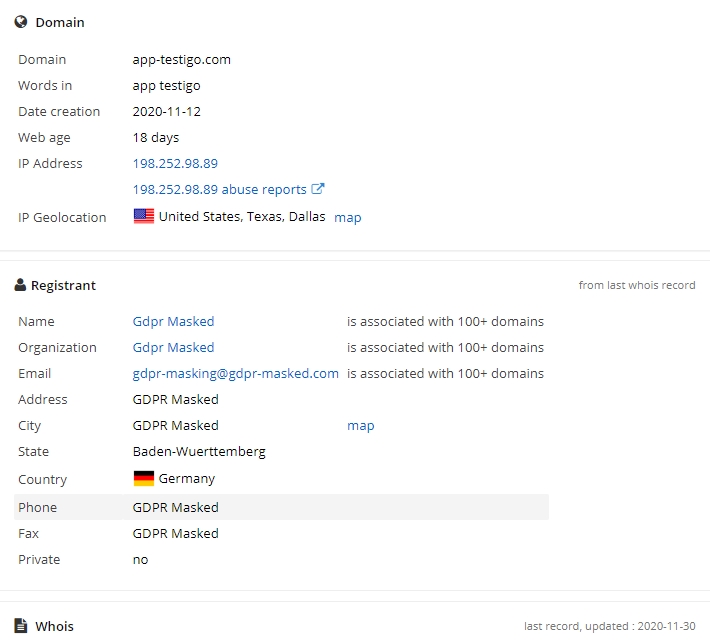Screen dimensions: 710x641
Task: Click 'last record, updated : 2020-11-30' text
Action: [x=610, y=626]
